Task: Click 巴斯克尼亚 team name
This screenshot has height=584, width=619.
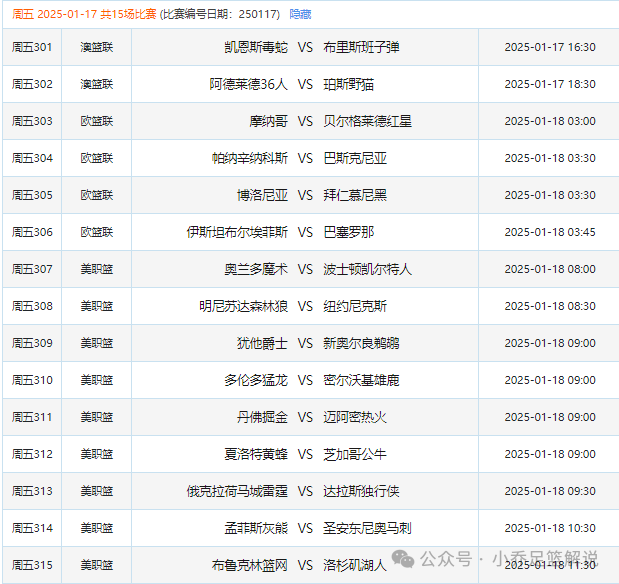Action: 355,158
